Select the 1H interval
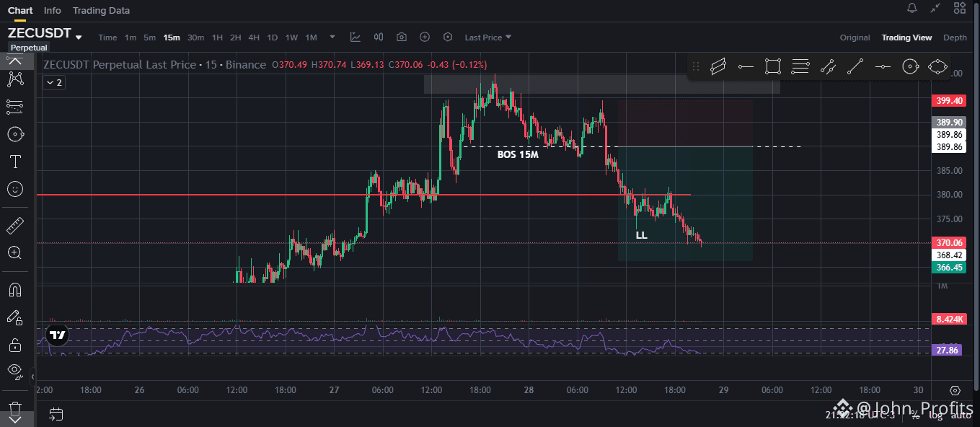Viewport: 980px width, 427px height. coord(217,38)
